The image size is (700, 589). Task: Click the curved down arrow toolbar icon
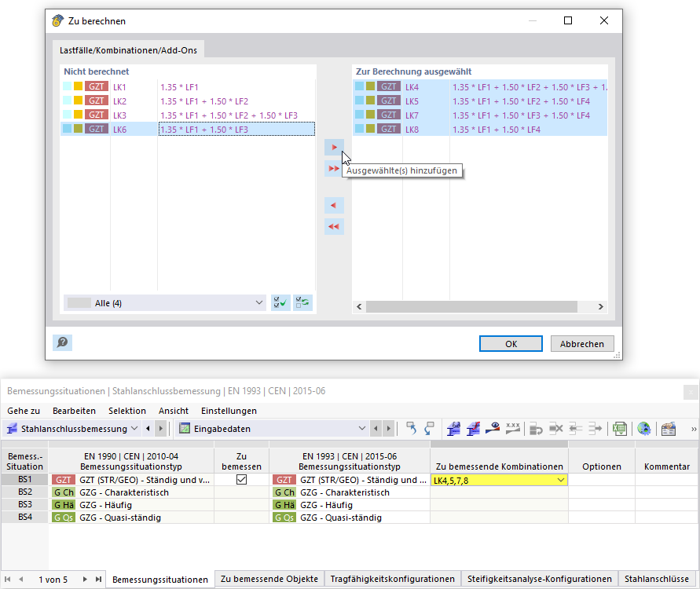click(x=429, y=429)
